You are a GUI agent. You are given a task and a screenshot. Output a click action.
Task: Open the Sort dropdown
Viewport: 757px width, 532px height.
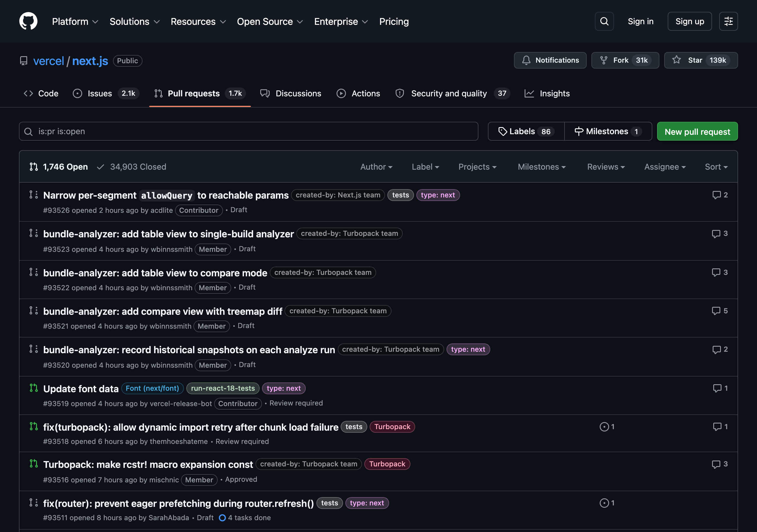pos(716,167)
